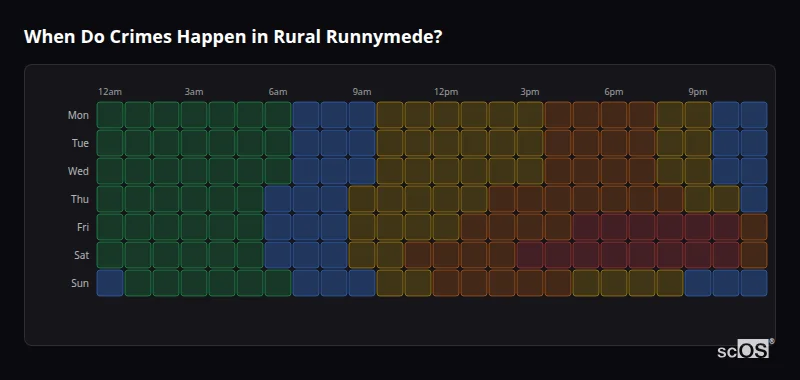The width and height of the screenshot is (800, 380).
Task: Select the Friday 9am yellow heatmap cell
Action: [x=362, y=227]
